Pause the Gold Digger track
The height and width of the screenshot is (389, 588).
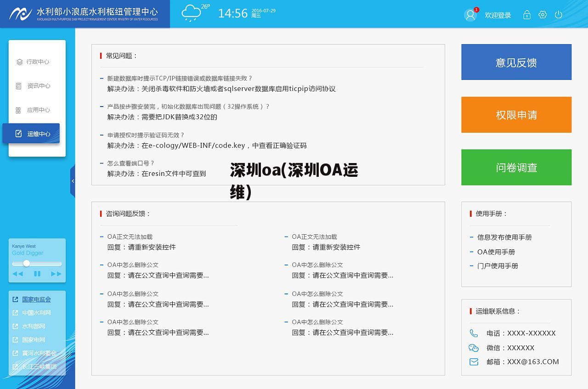[37, 274]
